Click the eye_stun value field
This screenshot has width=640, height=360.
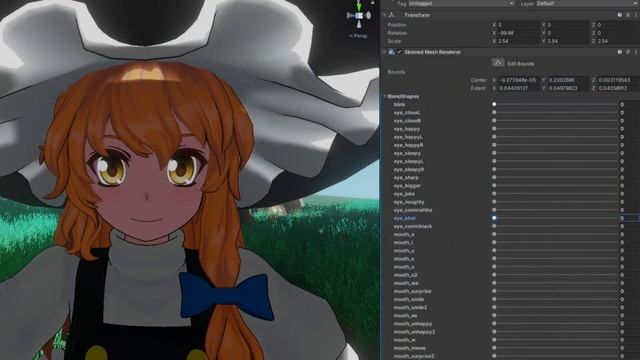629,218
